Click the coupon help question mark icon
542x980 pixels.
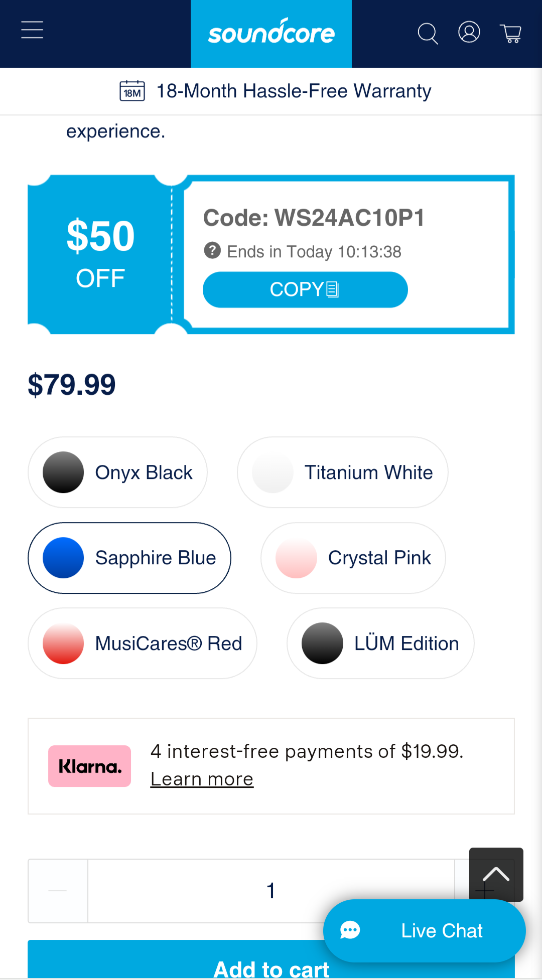click(x=212, y=250)
